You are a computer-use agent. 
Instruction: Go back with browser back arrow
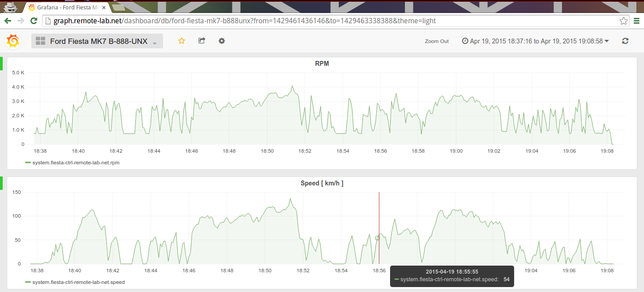click(8, 21)
